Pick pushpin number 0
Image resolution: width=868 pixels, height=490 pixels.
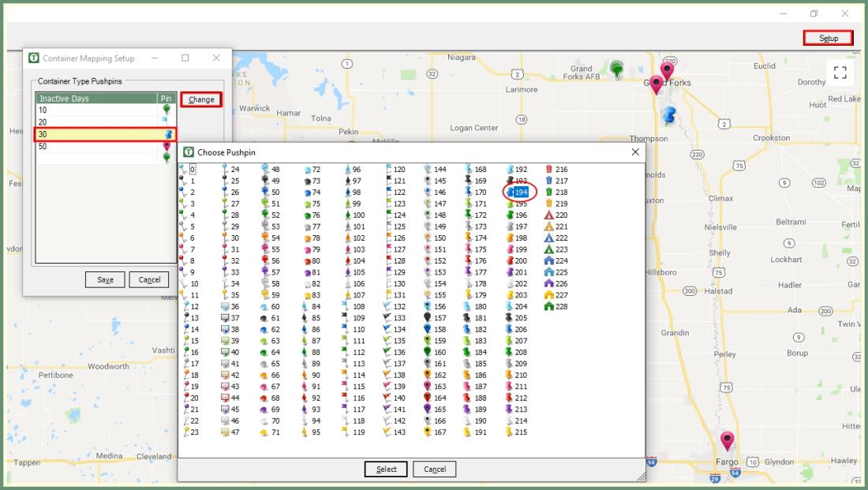[188, 170]
